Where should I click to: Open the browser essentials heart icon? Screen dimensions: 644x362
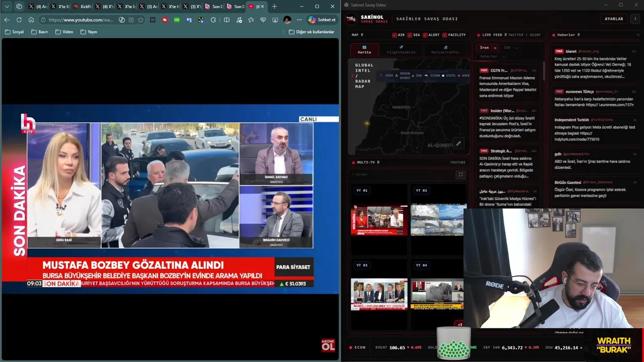click(x=263, y=20)
